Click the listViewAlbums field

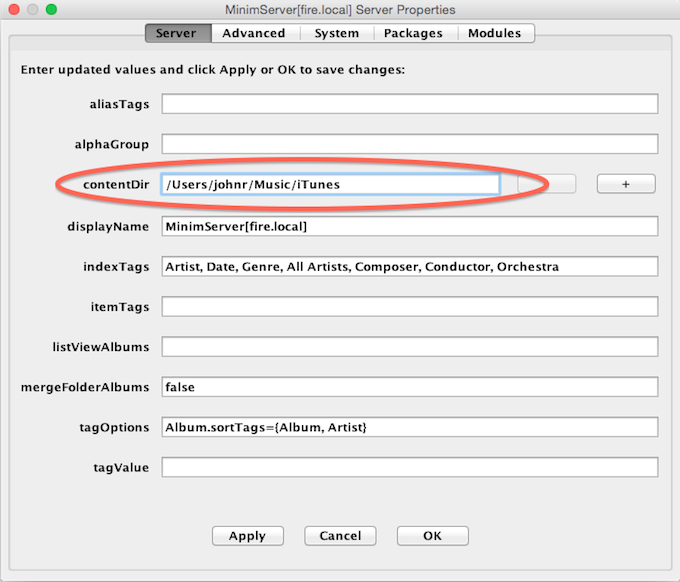click(410, 347)
